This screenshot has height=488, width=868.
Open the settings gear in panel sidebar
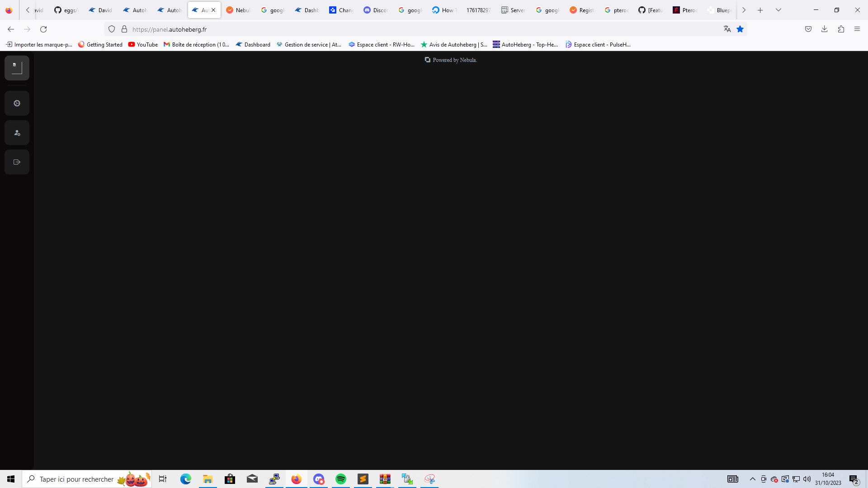click(x=17, y=103)
